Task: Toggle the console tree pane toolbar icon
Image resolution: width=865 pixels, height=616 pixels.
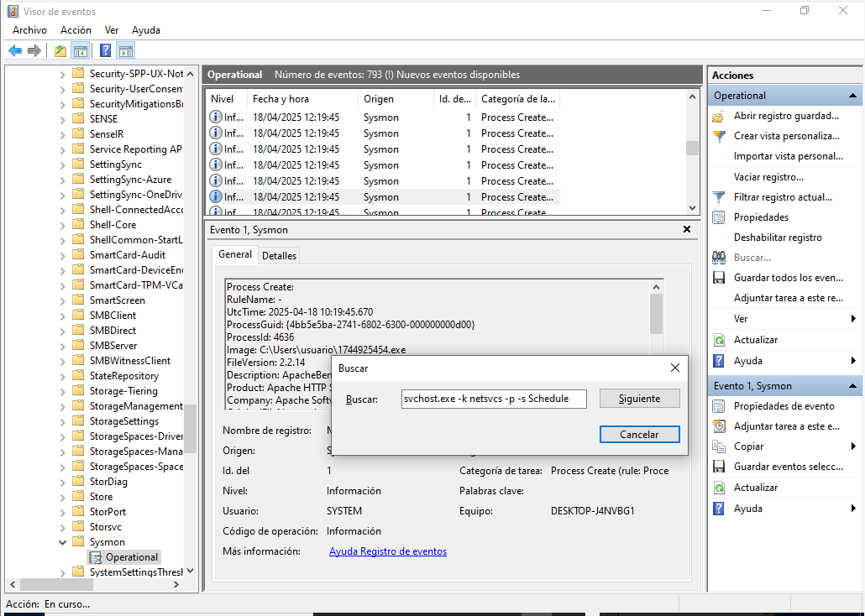Action: (x=81, y=51)
